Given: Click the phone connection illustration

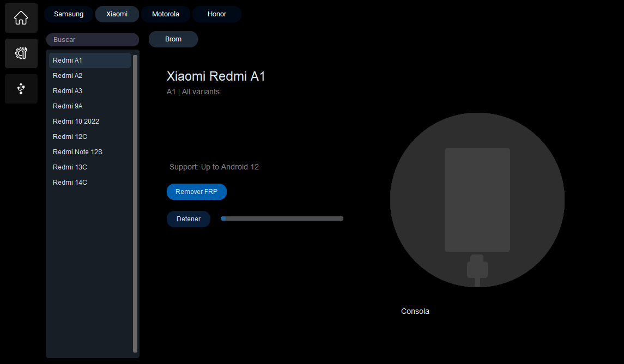Looking at the screenshot, I should [477, 200].
